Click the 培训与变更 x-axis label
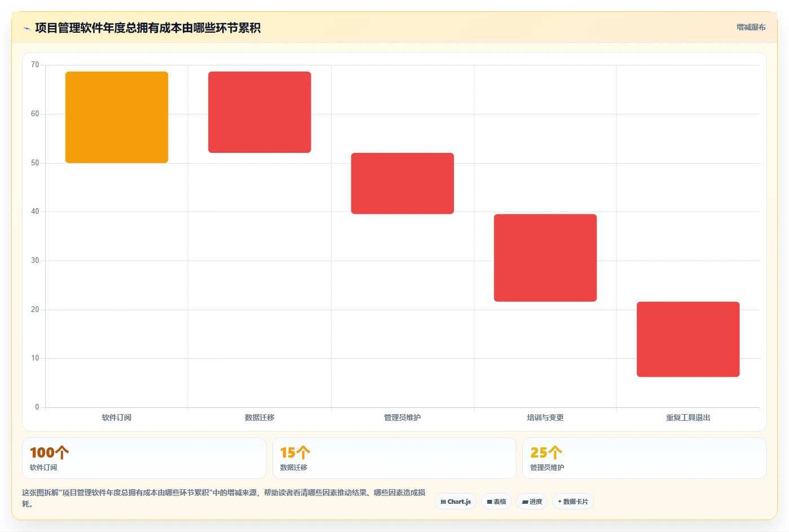The image size is (789, 532). pyautogui.click(x=545, y=417)
